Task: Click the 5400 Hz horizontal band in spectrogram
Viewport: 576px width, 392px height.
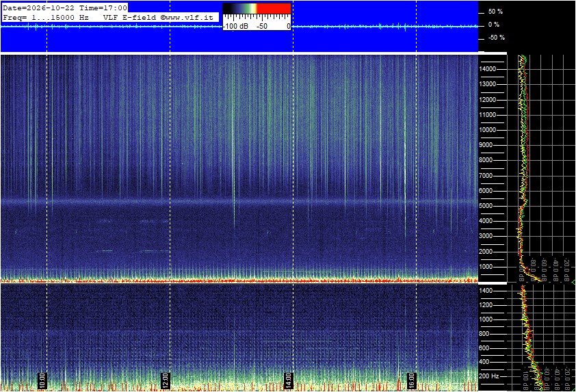Action: pos(239,202)
